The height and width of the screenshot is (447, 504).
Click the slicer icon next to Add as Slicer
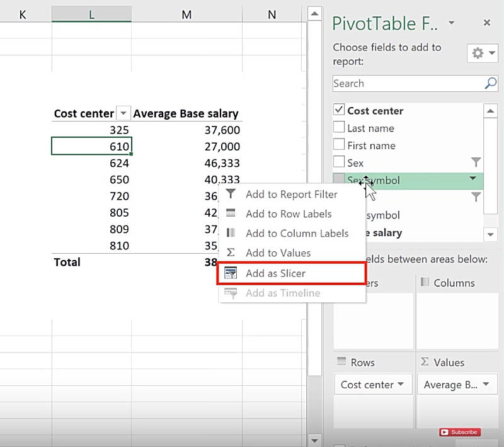[x=231, y=273]
